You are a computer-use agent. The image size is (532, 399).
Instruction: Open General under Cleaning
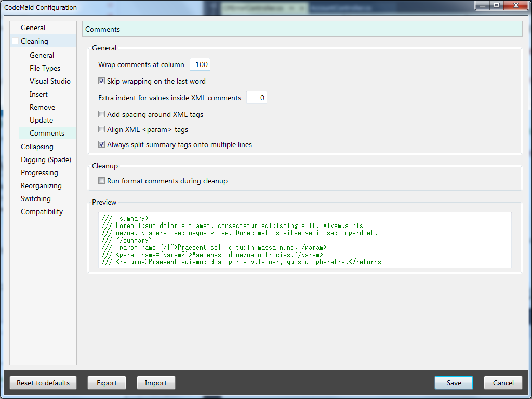point(42,55)
